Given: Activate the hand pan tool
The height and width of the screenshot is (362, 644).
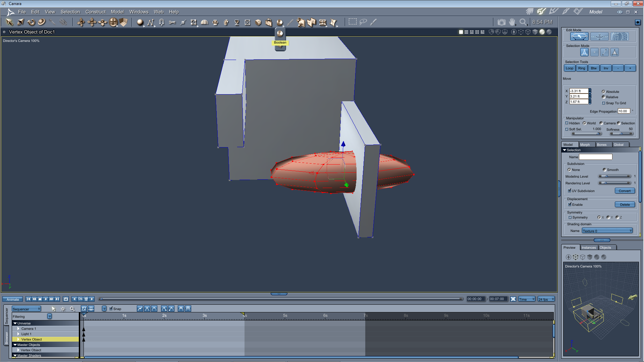Looking at the screenshot, I should tap(512, 22).
